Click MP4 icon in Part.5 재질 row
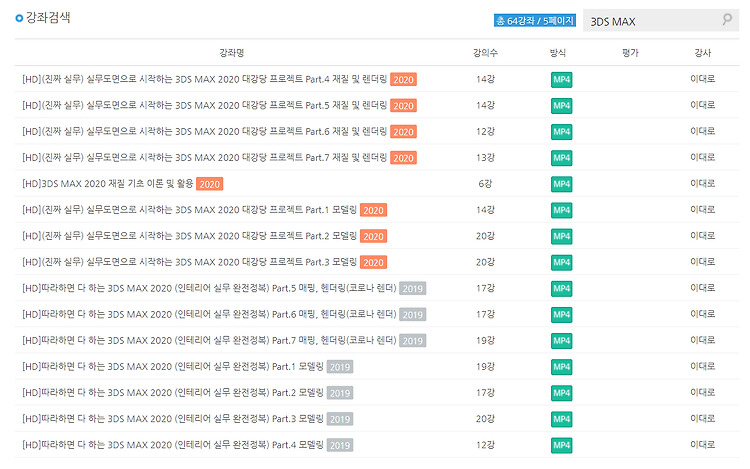Viewport: 750px width, 469px height. [x=562, y=105]
